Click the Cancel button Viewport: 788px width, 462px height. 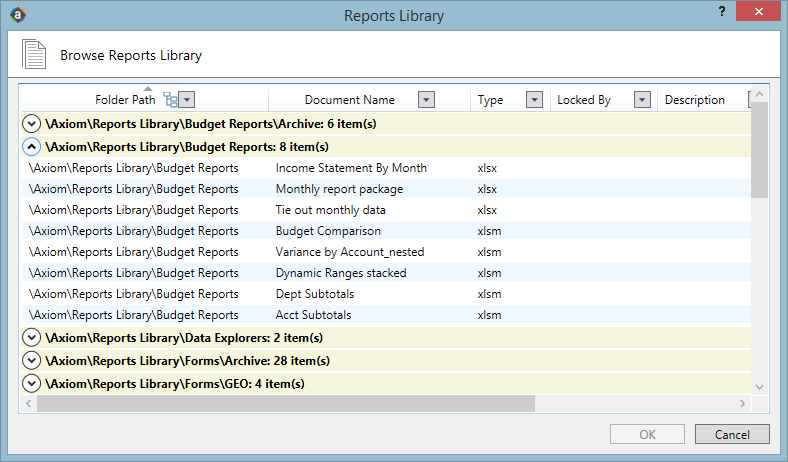pyautogui.click(x=732, y=434)
